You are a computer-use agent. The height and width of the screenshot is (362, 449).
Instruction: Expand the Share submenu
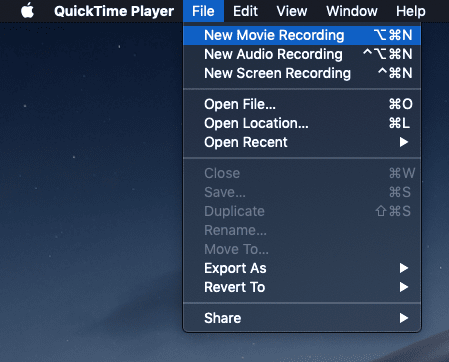click(x=302, y=318)
